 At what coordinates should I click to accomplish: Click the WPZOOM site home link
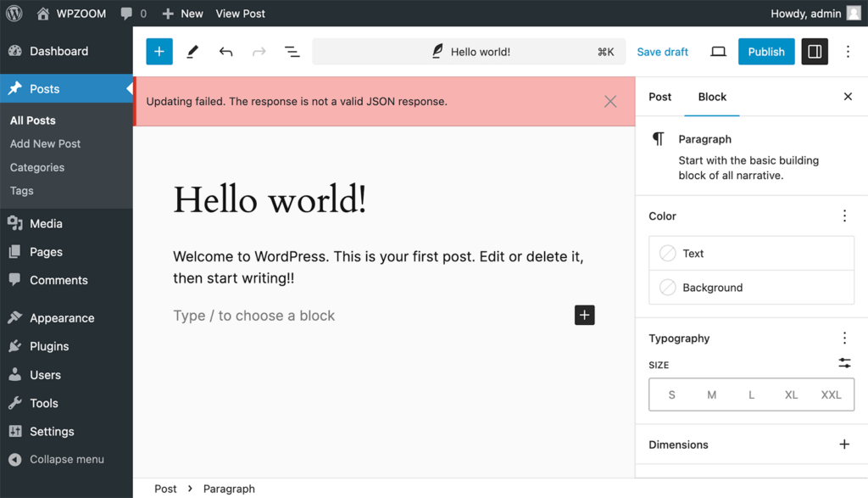tap(71, 14)
